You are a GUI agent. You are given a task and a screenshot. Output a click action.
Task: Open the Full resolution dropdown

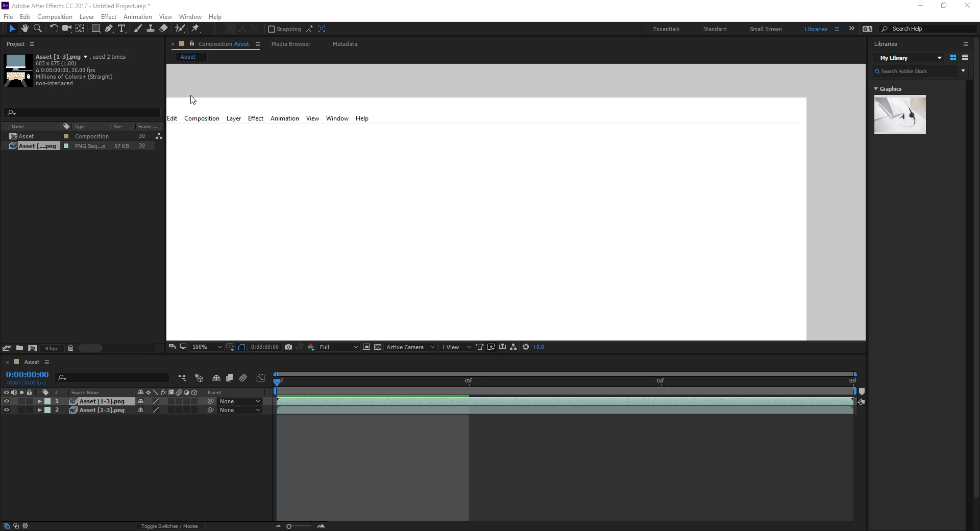coord(339,347)
